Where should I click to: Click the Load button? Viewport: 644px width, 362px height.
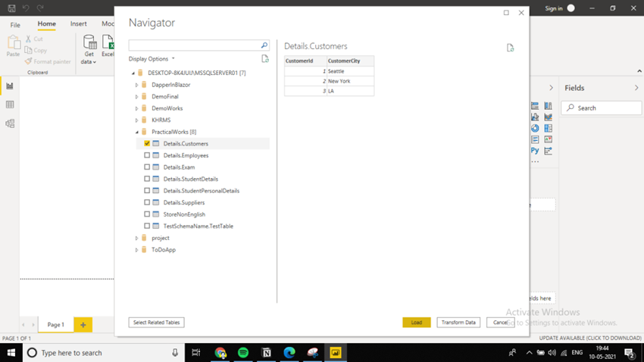(417, 322)
